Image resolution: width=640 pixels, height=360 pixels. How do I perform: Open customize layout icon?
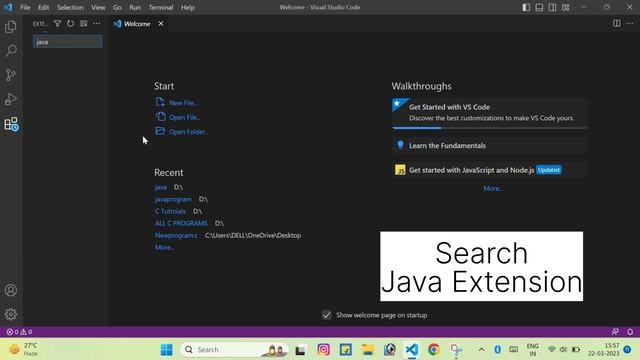pos(565,7)
